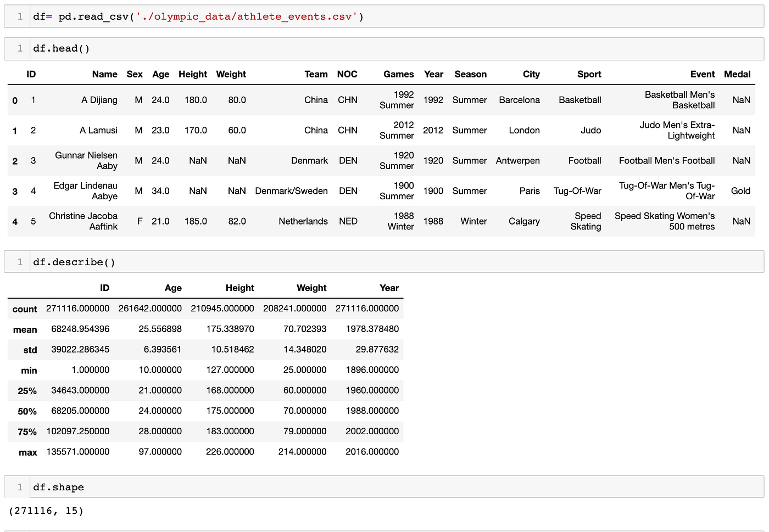Click the 'Speed Skating' sport cell
769x532 pixels.
pos(586,221)
